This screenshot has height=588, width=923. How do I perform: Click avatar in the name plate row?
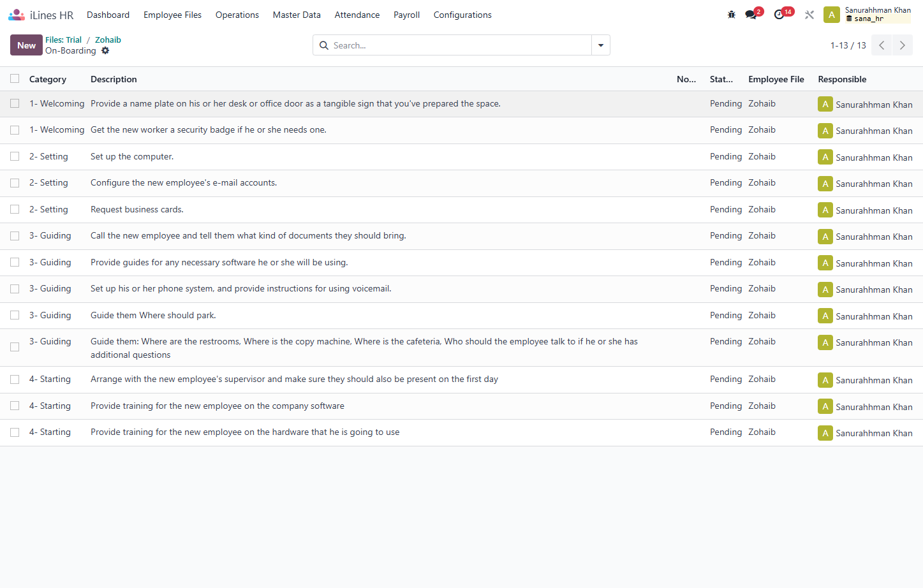825,104
